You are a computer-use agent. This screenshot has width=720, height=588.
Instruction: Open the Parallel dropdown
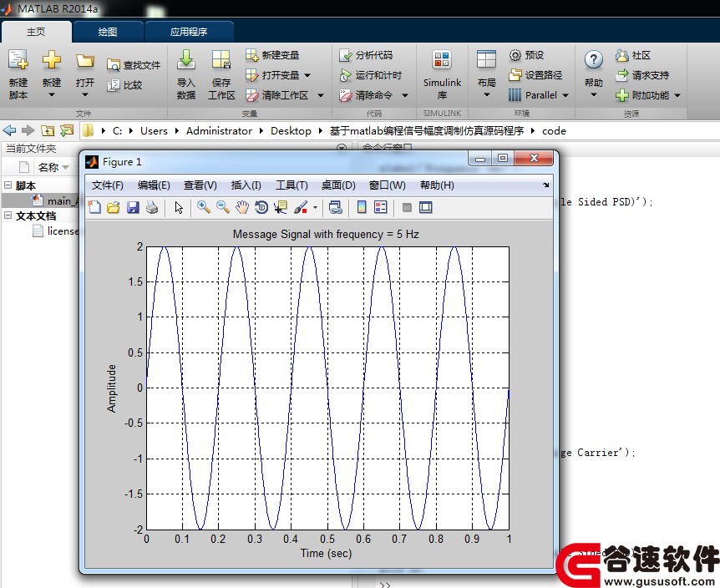pyautogui.click(x=565, y=95)
